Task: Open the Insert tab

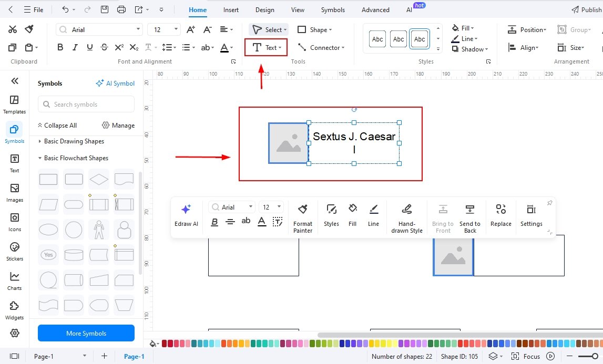Action: [x=231, y=9]
